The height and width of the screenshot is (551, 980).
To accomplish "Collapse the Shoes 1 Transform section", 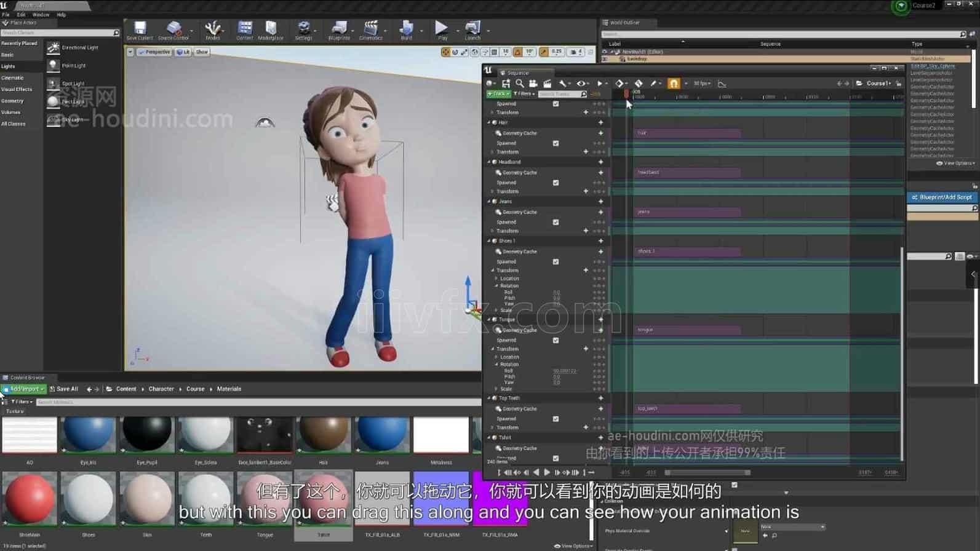I will tap(493, 271).
